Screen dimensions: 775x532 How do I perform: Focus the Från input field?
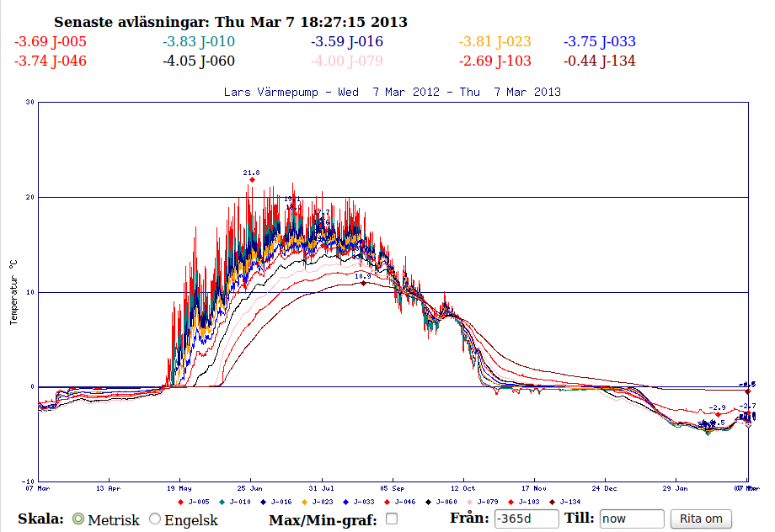[x=526, y=519]
